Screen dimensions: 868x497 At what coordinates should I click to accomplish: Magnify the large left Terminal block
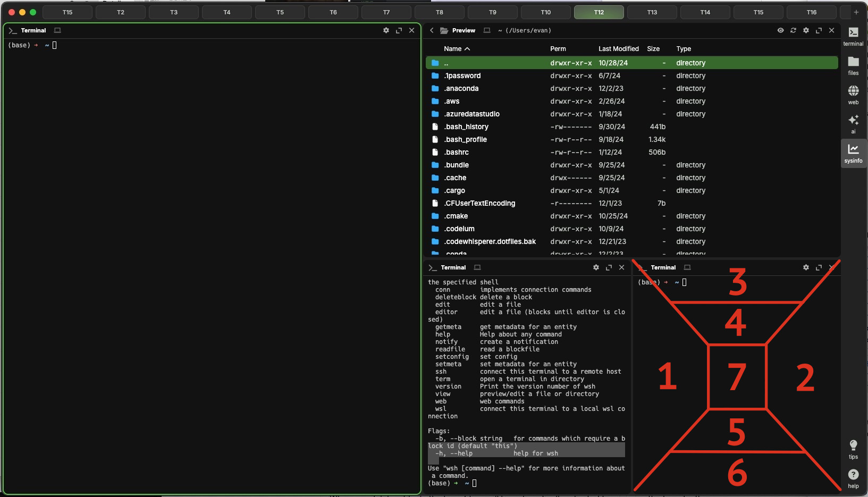(399, 30)
